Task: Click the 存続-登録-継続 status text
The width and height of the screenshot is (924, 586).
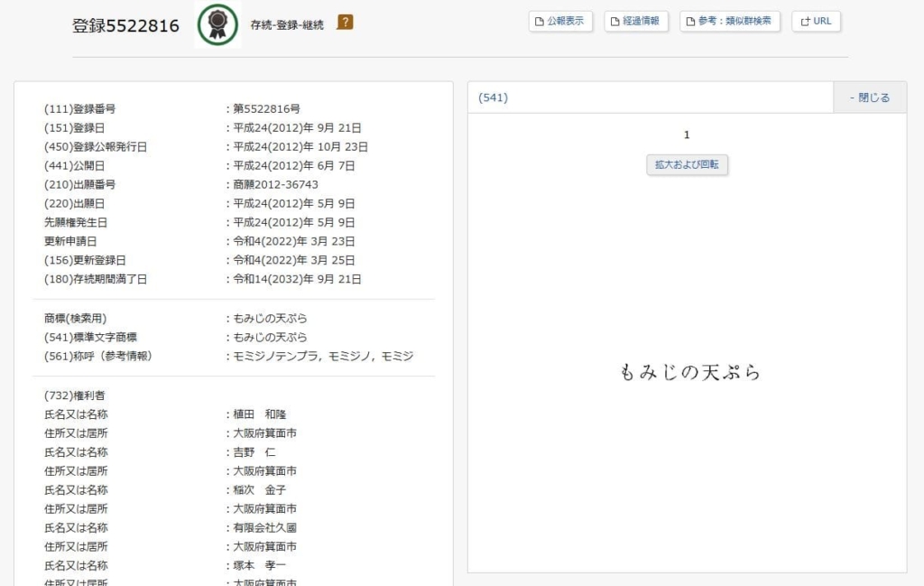Action: (289, 25)
